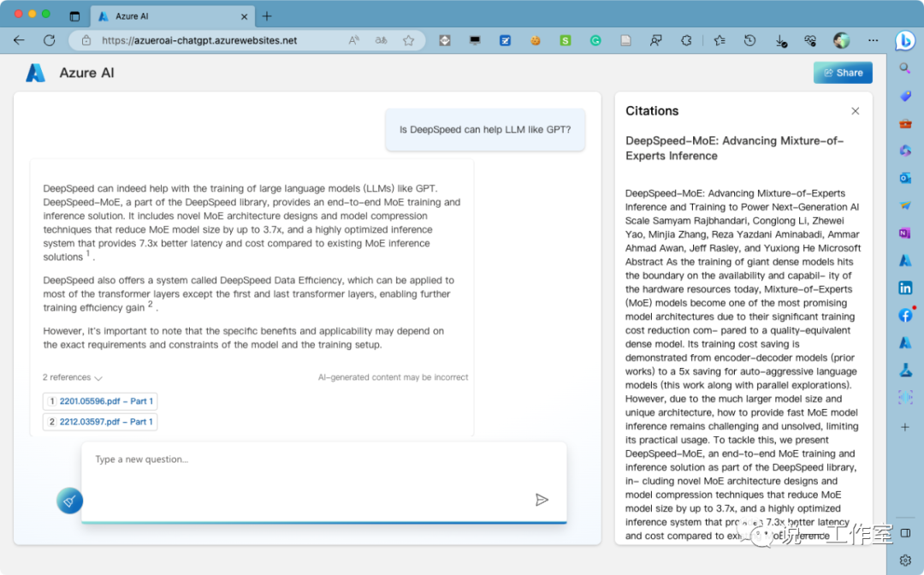Open citation 2201.05596.pdf – Part 1
The width and height of the screenshot is (924, 575).
100,401
